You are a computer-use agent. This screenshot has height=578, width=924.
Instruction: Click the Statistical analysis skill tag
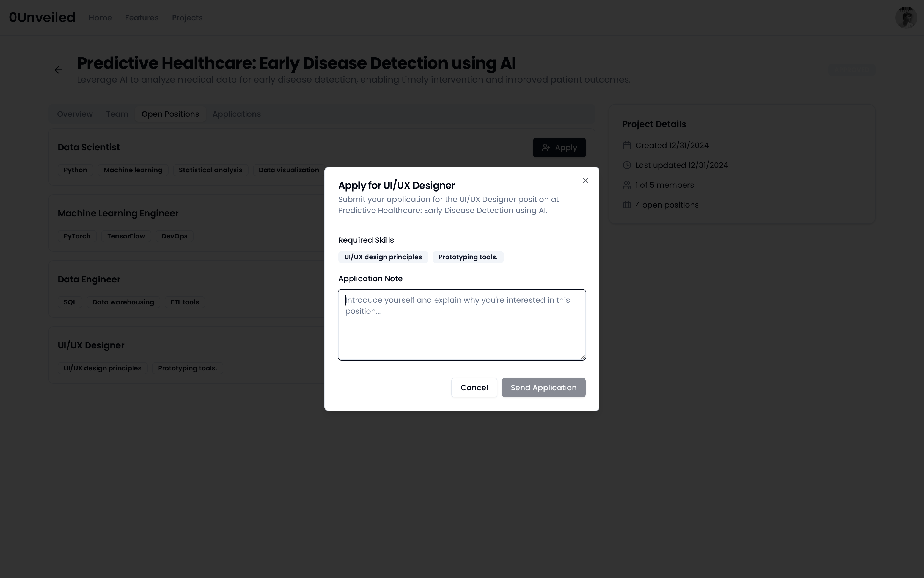click(210, 170)
